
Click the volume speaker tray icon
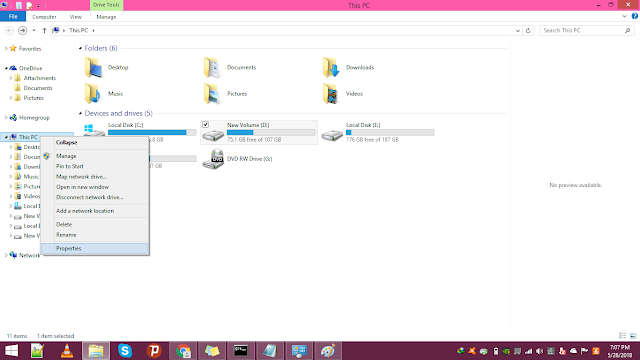540,351
